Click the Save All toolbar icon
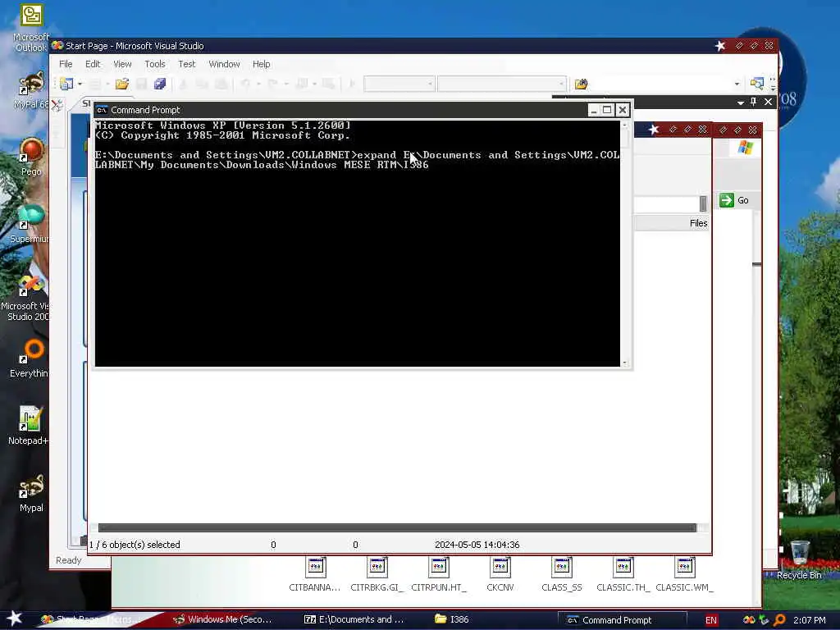The height and width of the screenshot is (630, 840). click(160, 84)
